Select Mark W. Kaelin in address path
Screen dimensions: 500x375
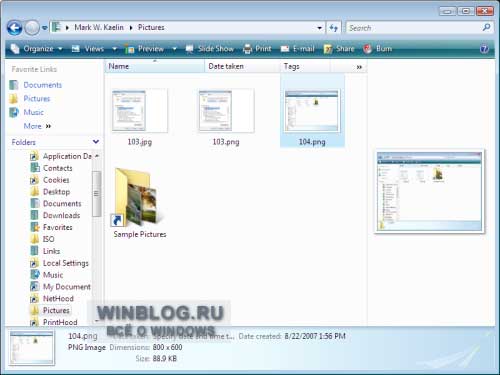point(99,27)
